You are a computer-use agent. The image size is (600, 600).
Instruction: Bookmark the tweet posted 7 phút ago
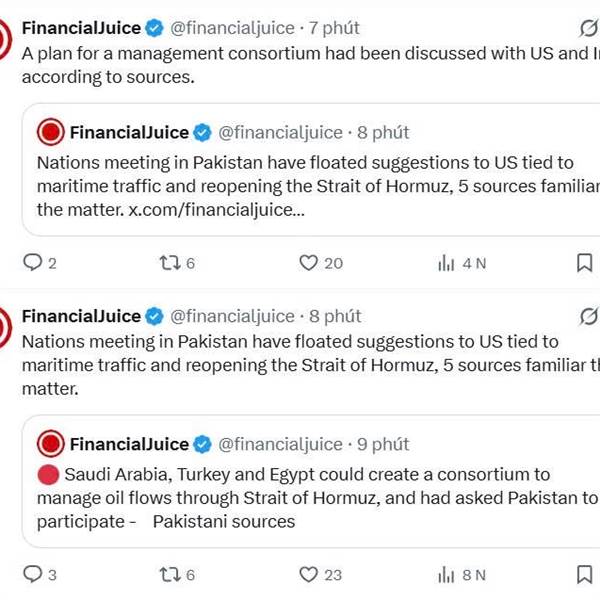point(584,263)
